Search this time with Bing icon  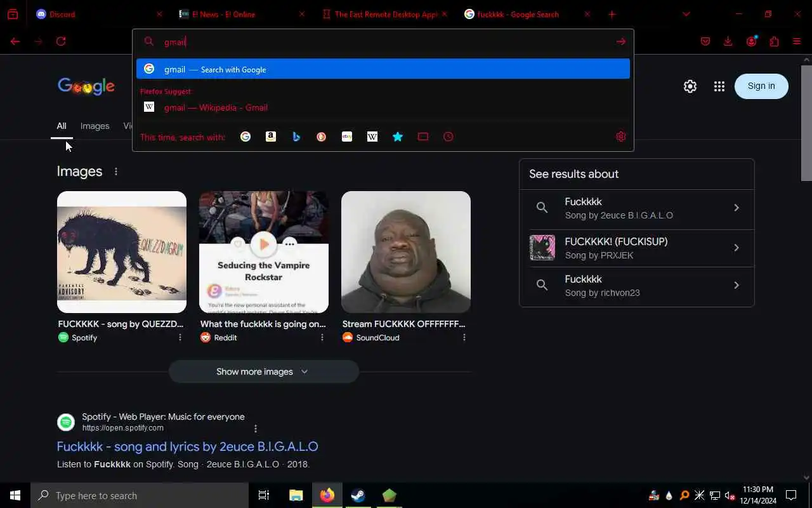(296, 137)
